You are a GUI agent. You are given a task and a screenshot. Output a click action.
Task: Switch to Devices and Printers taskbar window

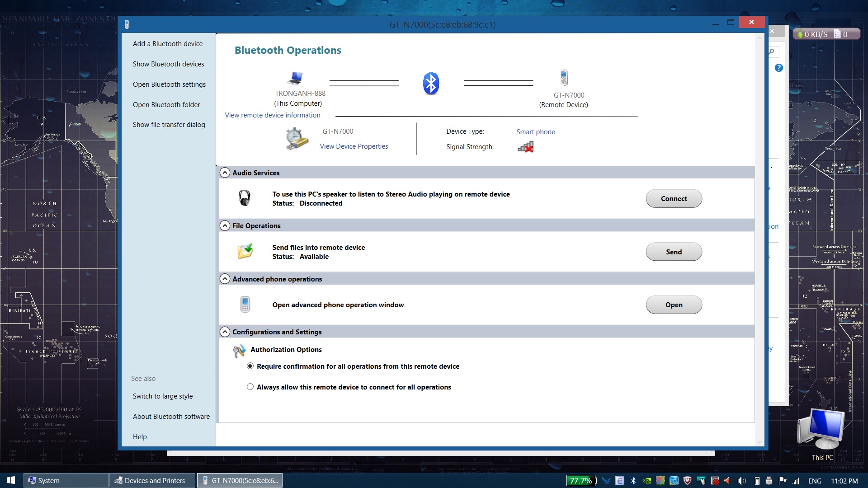coord(153,480)
